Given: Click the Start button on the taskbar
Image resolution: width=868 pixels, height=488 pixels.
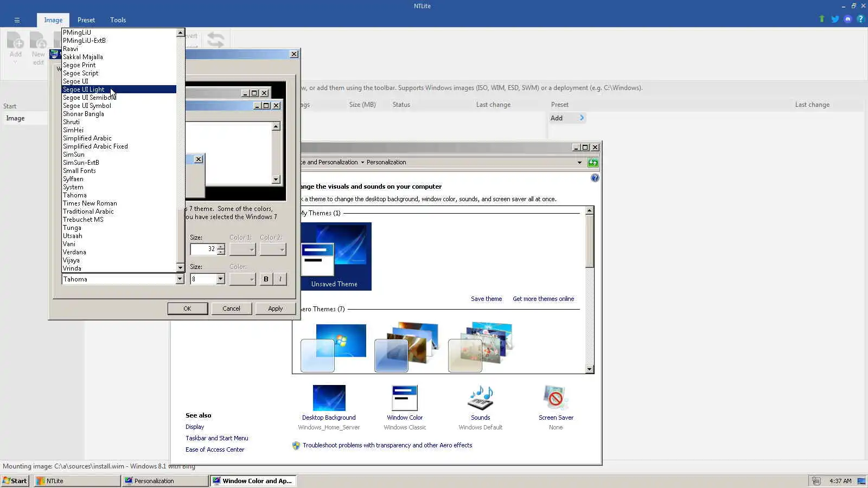Looking at the screenshot, I should pyautogui.click(x=15, y=481).
